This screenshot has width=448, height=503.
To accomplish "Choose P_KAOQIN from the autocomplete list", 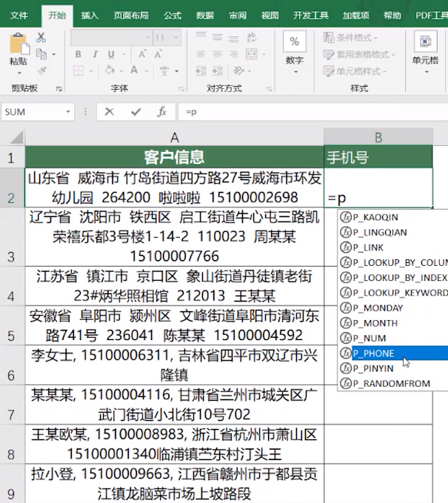I will (393, 217).
